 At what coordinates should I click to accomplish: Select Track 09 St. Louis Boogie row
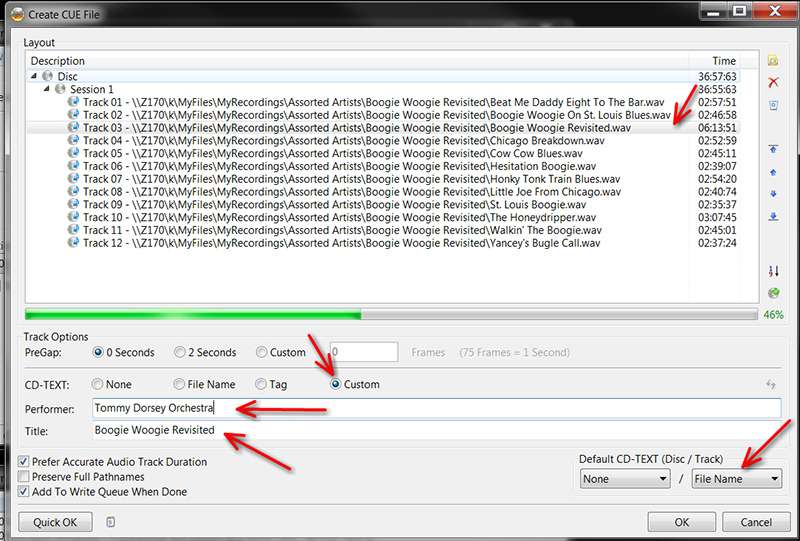click(383, 205)
